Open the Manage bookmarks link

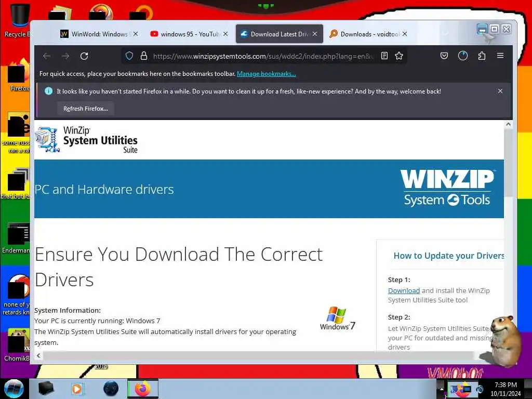[267, 74]
